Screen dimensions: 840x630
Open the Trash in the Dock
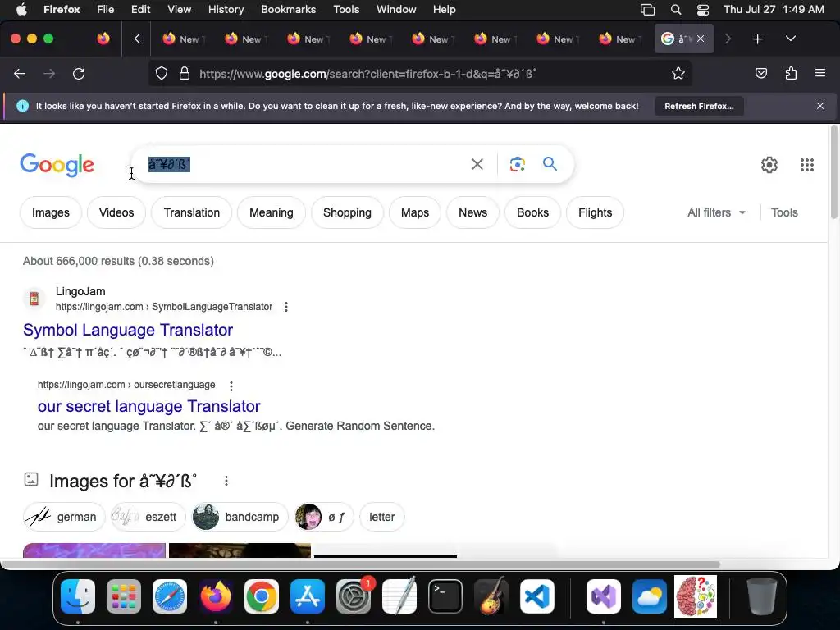[761, 596]
